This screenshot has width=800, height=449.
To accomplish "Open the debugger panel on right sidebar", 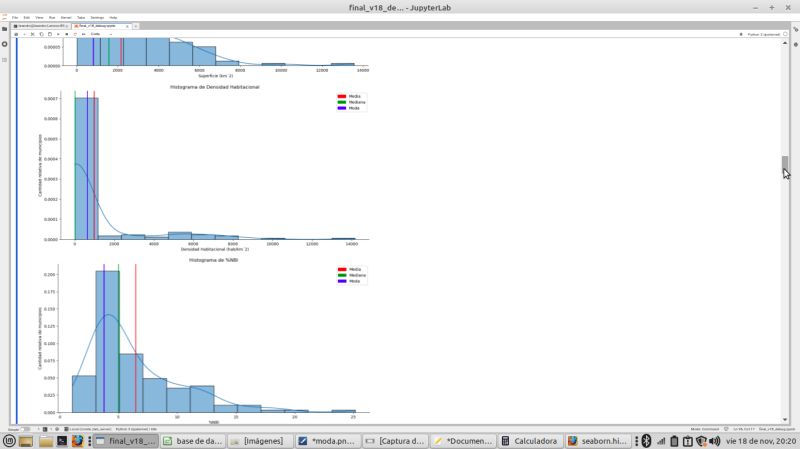I will point(795,44).
